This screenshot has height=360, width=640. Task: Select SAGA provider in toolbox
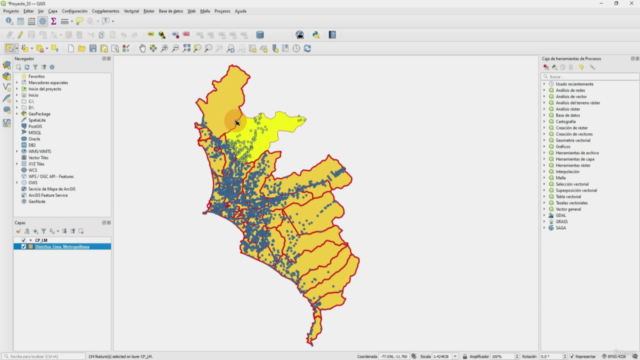coord(561,228)
